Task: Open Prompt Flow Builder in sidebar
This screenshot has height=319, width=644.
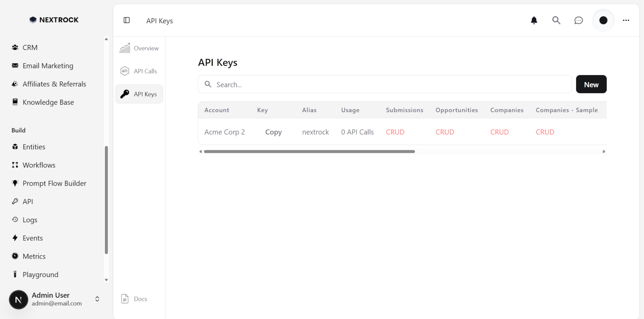Action: click(54, 183)
